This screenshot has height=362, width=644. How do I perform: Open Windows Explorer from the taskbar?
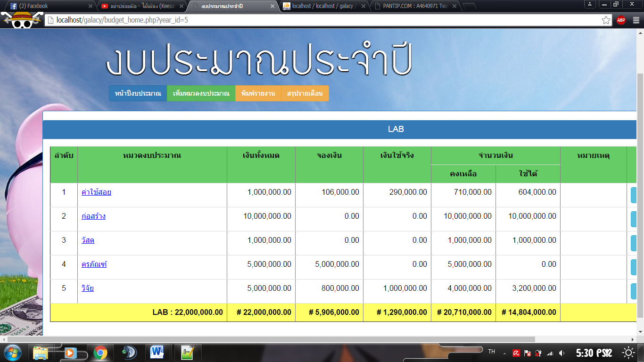click(41, 353)
